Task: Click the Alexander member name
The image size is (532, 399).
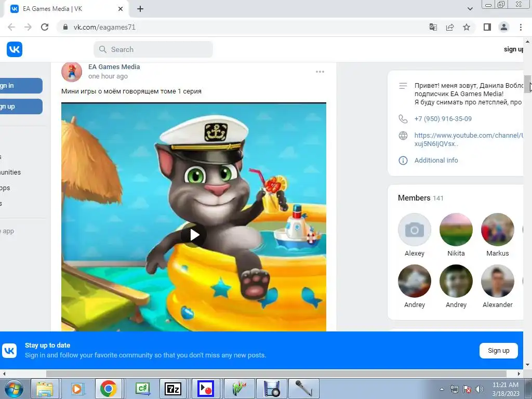Action: 497,304
